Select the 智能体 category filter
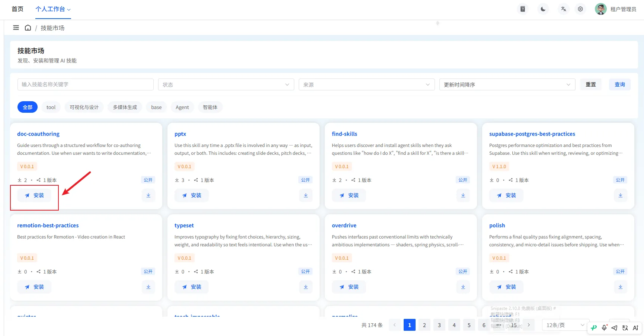644x336 pixels. tap(210, 107)
